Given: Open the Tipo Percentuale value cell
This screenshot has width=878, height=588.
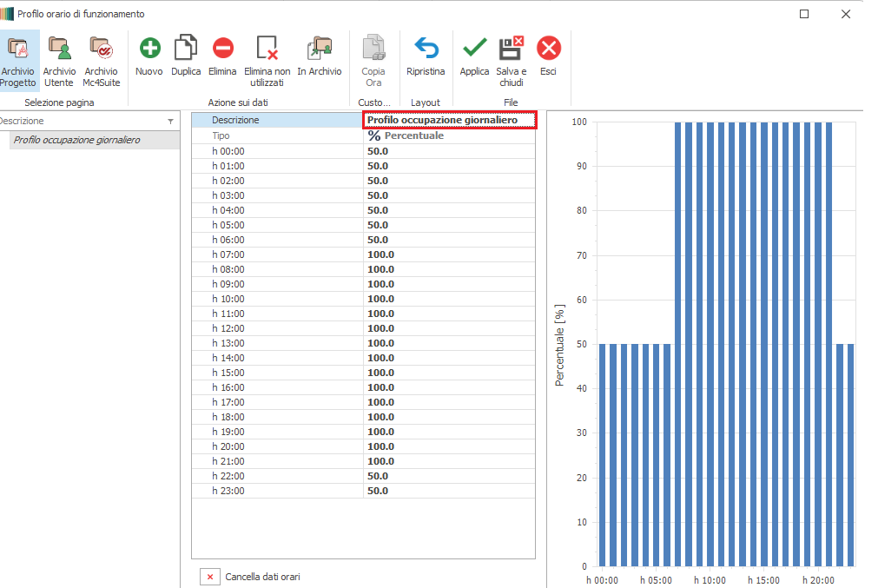Looking at the screenshot, I should [449, 135].
